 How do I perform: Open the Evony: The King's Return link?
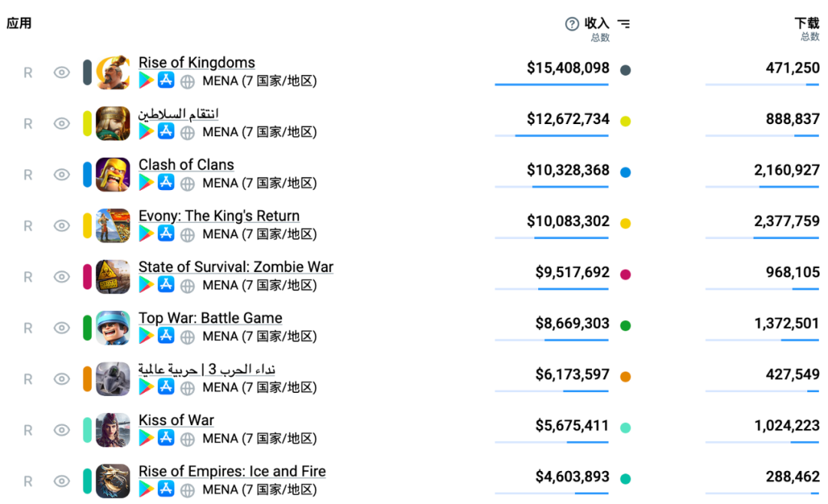(x=219, y=216)
